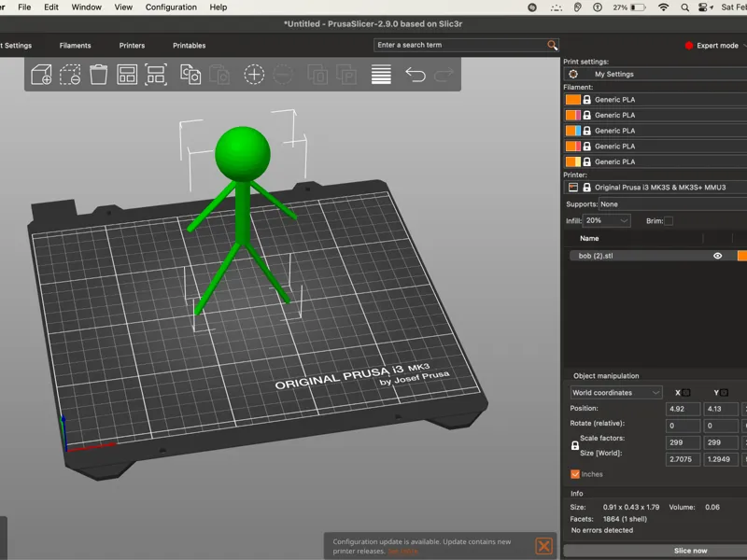This screenshot has width=747, height=560.
Task: Open the Infill 20% dropdown
Action: 606,220
